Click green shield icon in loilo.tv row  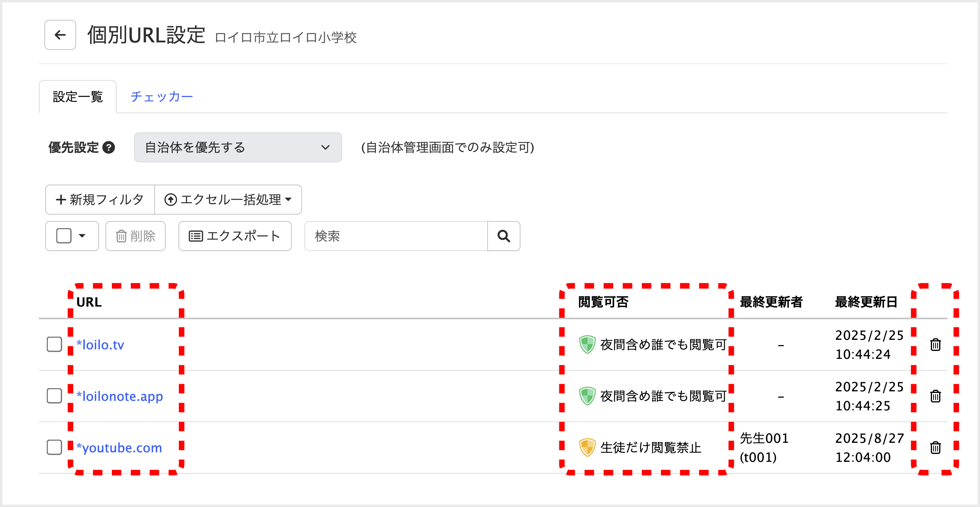(587, 344)
